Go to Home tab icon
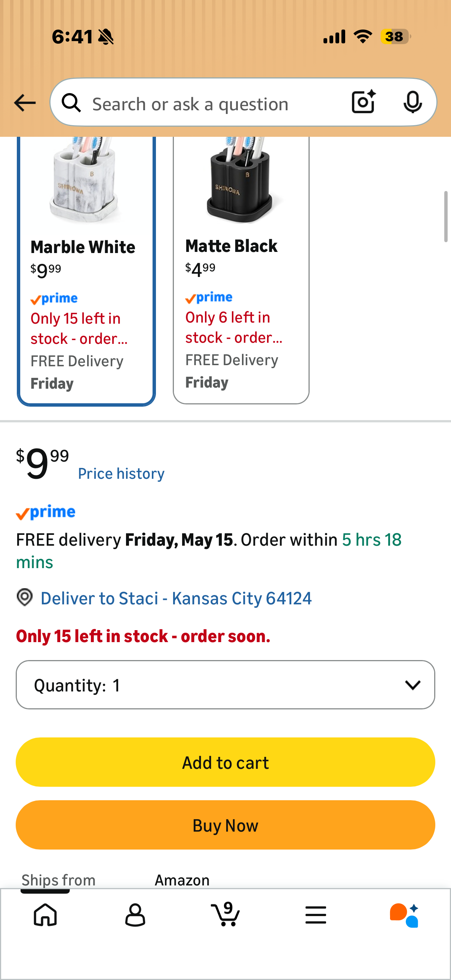The width and height of the screenshot is (451, 980). 45,915
